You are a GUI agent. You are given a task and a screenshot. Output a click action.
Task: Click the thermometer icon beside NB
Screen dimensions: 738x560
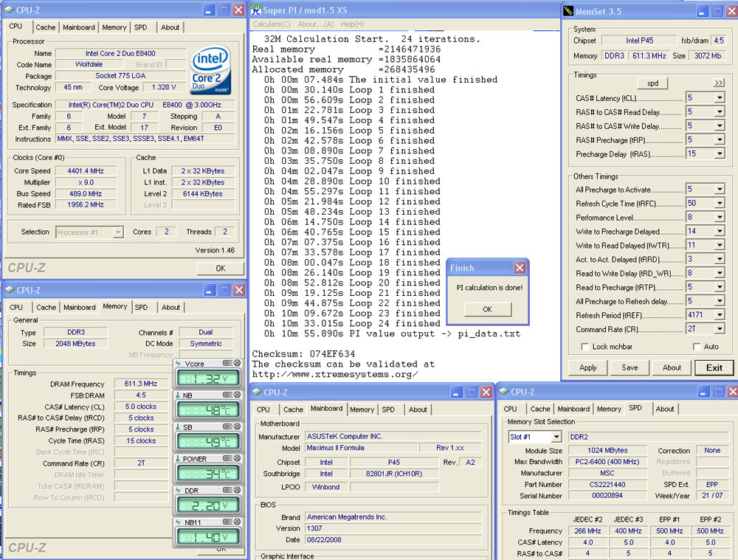point(179,395)
